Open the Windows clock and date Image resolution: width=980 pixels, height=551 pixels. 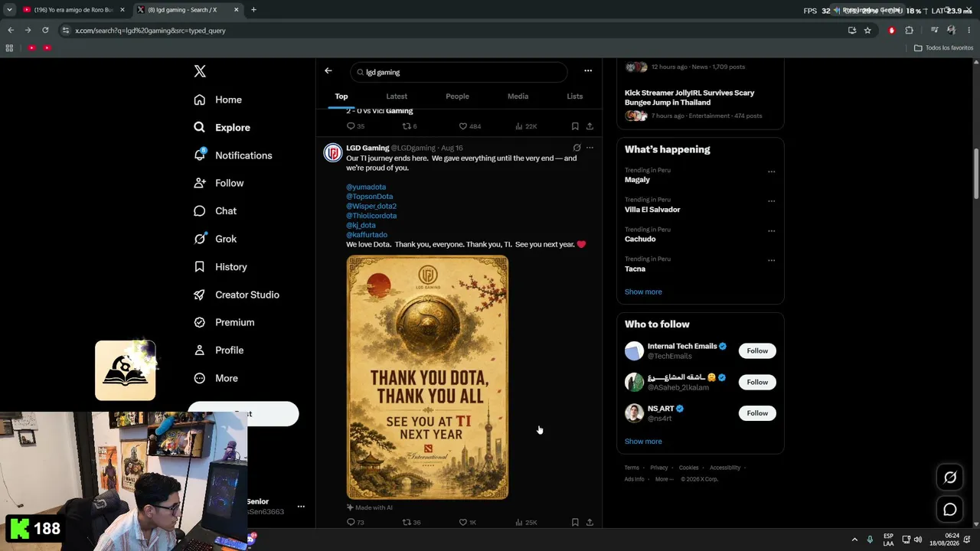944,540
